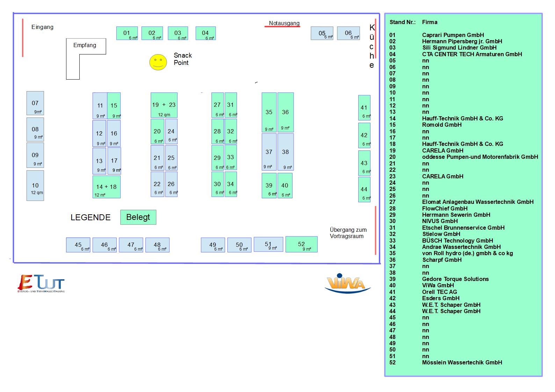Click Sili Sigmund Lindner GmbH entry
The height and width of the screenshot is (392, 555).
point(459,47)
